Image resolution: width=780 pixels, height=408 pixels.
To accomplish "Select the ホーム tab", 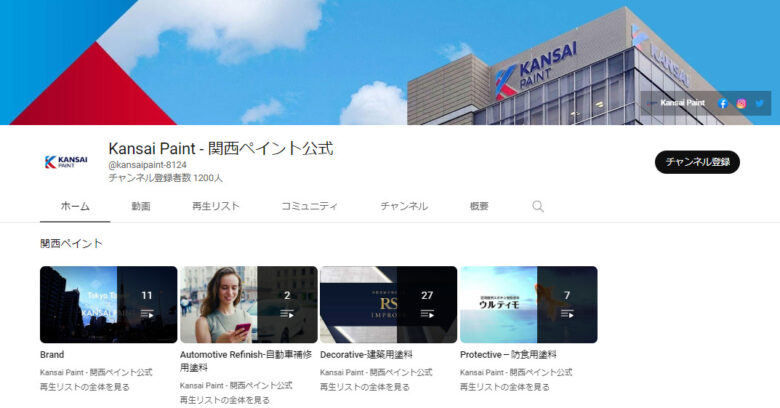I will tap(75, 206).
